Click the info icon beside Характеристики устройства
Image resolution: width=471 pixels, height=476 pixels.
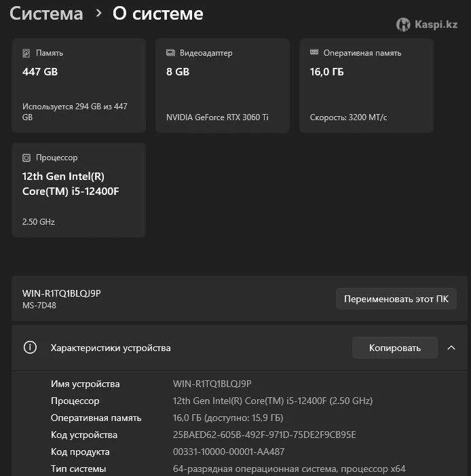[30, 348]
